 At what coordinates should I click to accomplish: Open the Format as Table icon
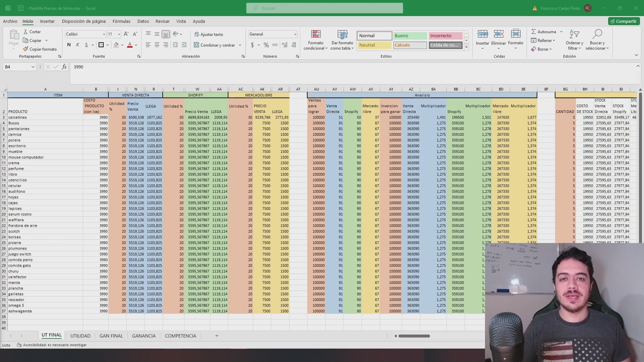[342, 34]
